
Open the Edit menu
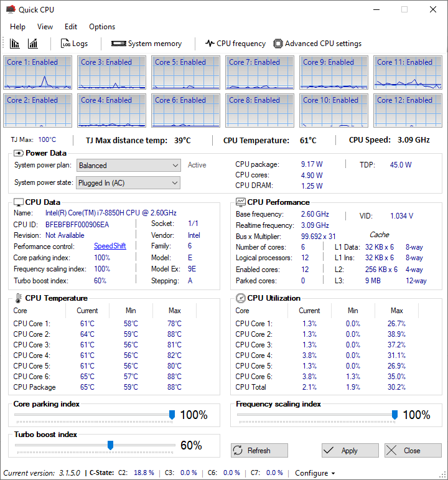[71, 27]
